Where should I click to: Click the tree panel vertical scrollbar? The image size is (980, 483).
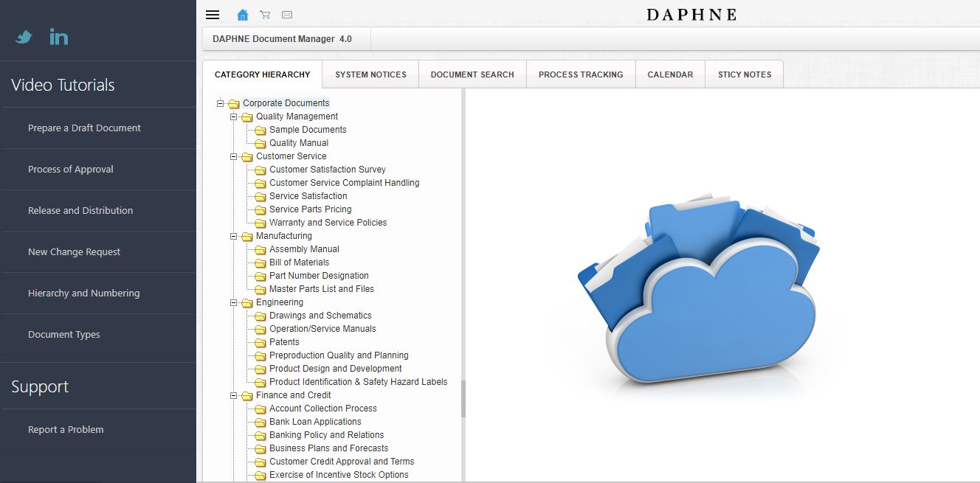tap(463, 398)
